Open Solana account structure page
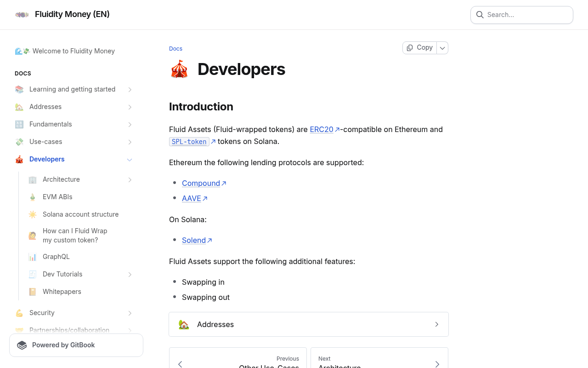The height and width of the screenshot is (368, 588). (80, 214)
